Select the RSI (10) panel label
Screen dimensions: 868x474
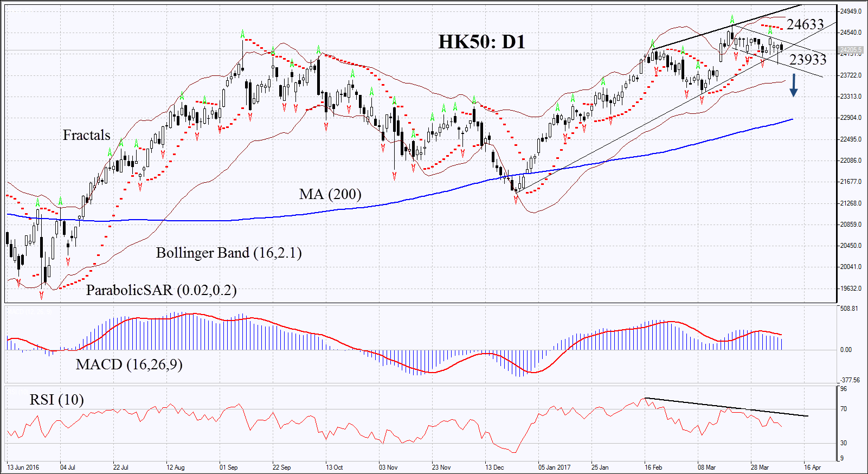pos(56,400)
